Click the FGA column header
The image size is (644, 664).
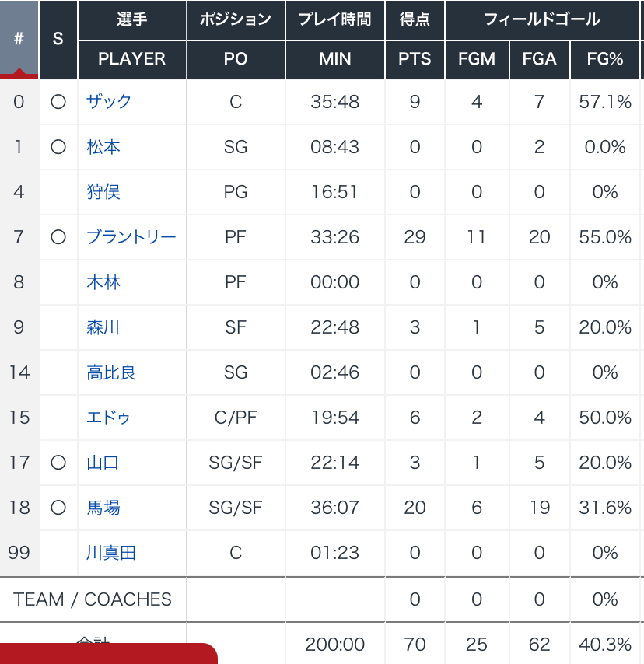(539, 59)
